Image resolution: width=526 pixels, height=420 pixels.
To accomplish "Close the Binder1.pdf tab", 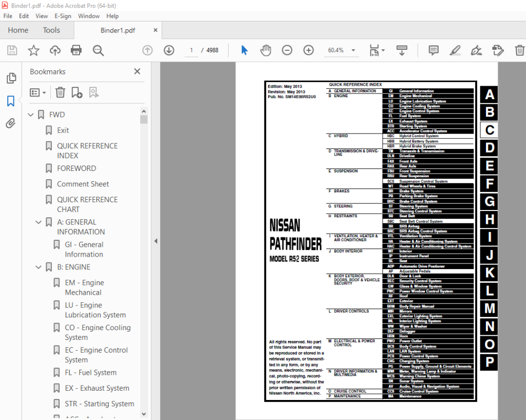I will [155, 30].
